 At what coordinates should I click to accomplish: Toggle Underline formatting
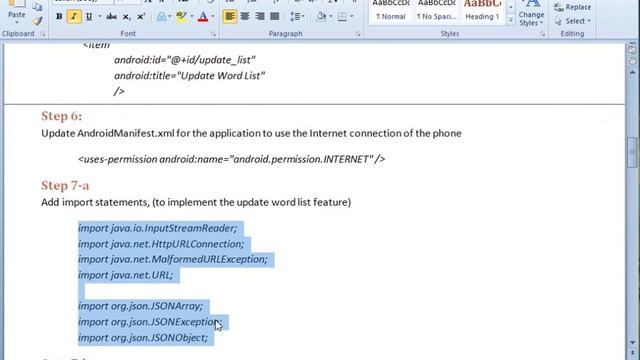(89, 17)
